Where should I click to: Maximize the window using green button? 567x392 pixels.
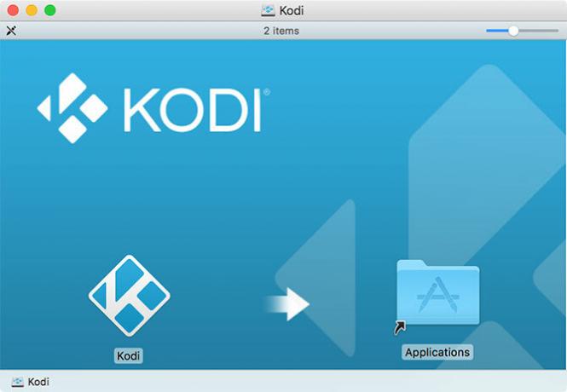50,10
